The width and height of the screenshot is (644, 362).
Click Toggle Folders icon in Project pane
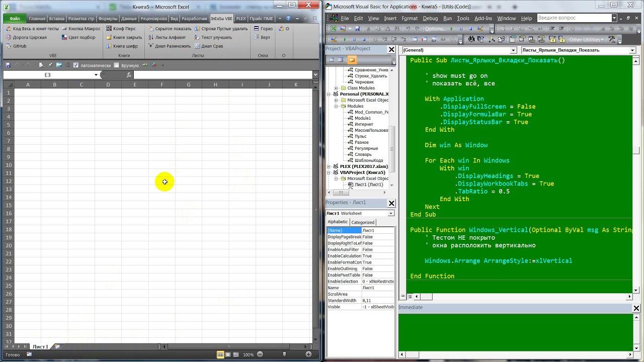pyautogui.click(x=352, y=60)
